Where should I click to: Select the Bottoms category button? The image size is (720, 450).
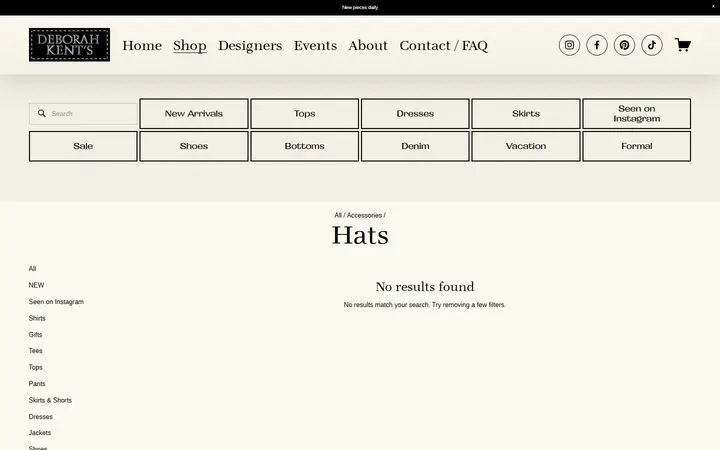(304, 146)
